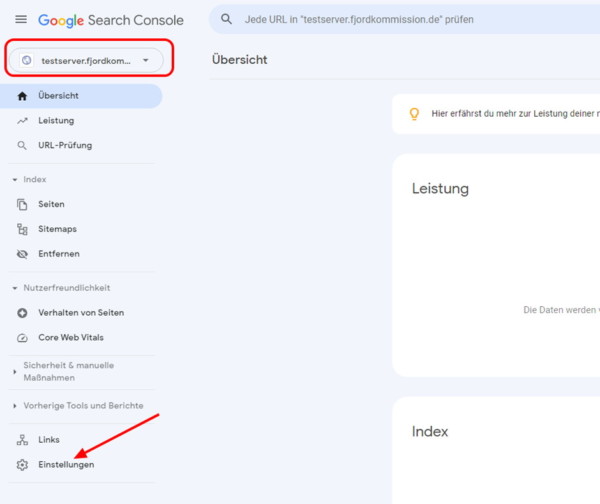Open the testserver.fjordkom property selector dropdown
The width and height of the screenshot is (600, 504).
click(86, 60)
